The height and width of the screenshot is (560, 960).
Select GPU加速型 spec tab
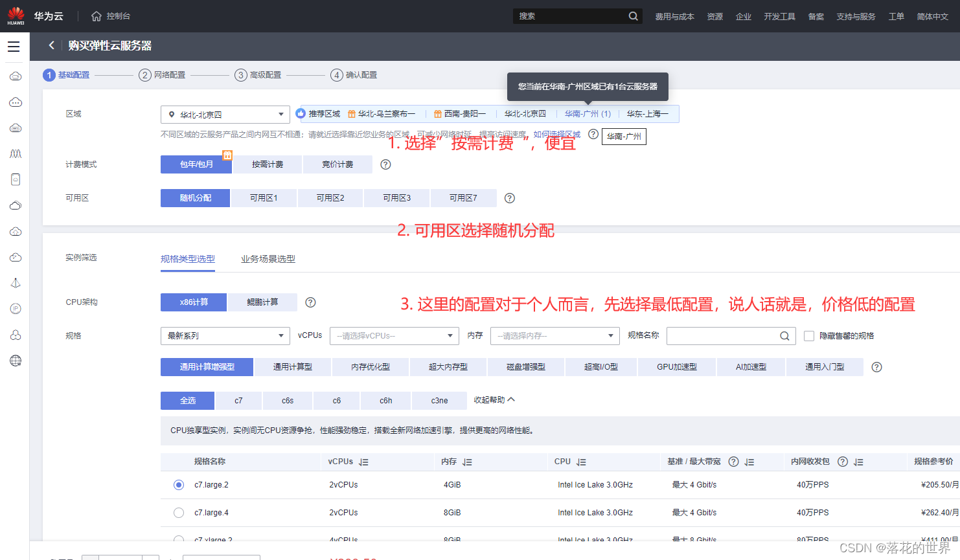[677, 367]
